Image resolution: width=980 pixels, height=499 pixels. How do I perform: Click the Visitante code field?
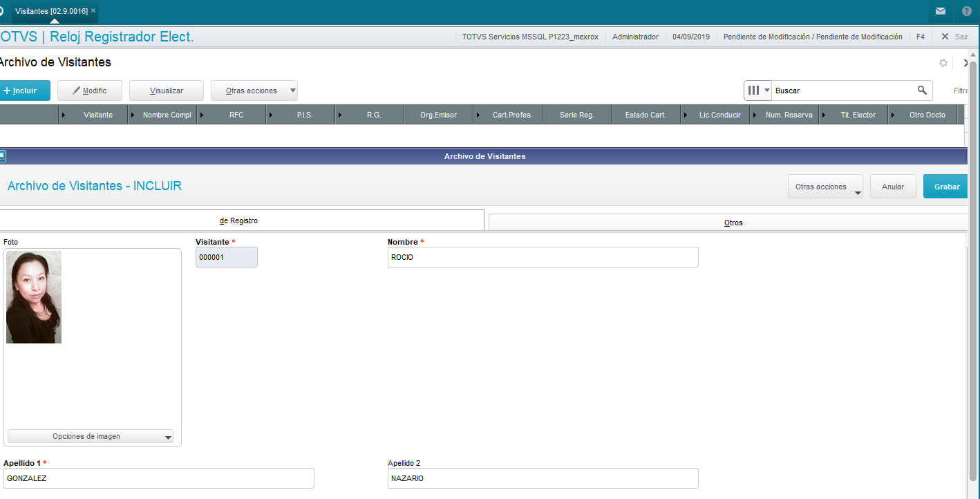pos(227,257)
